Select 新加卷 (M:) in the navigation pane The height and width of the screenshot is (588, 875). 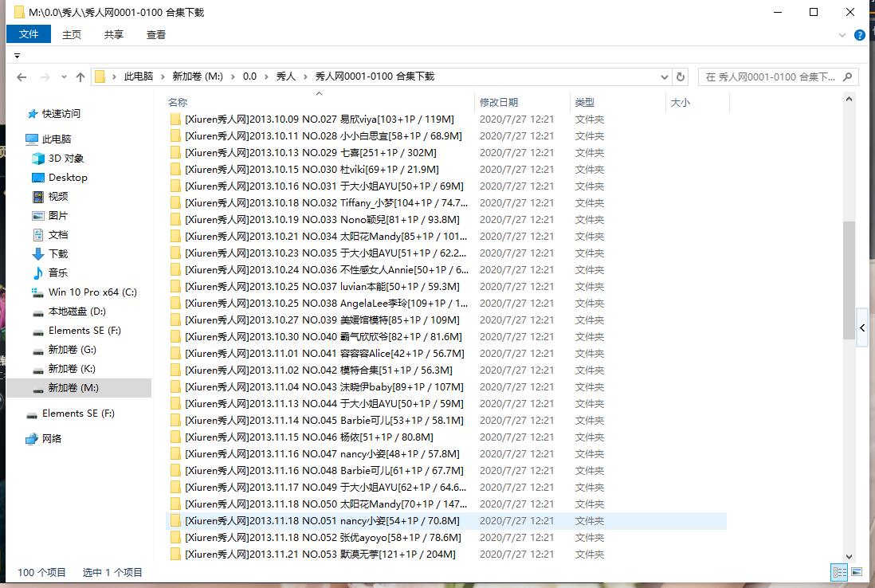tap(79, 388)
